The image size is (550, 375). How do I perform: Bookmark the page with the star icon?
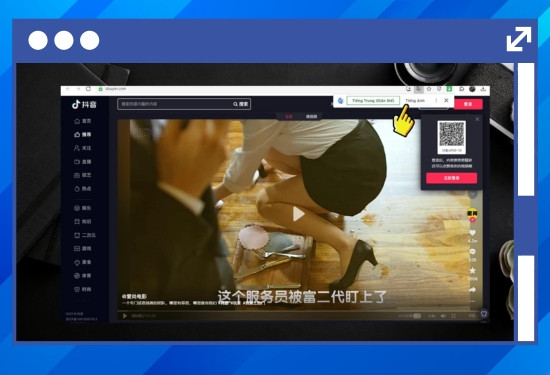pos(429,89)
